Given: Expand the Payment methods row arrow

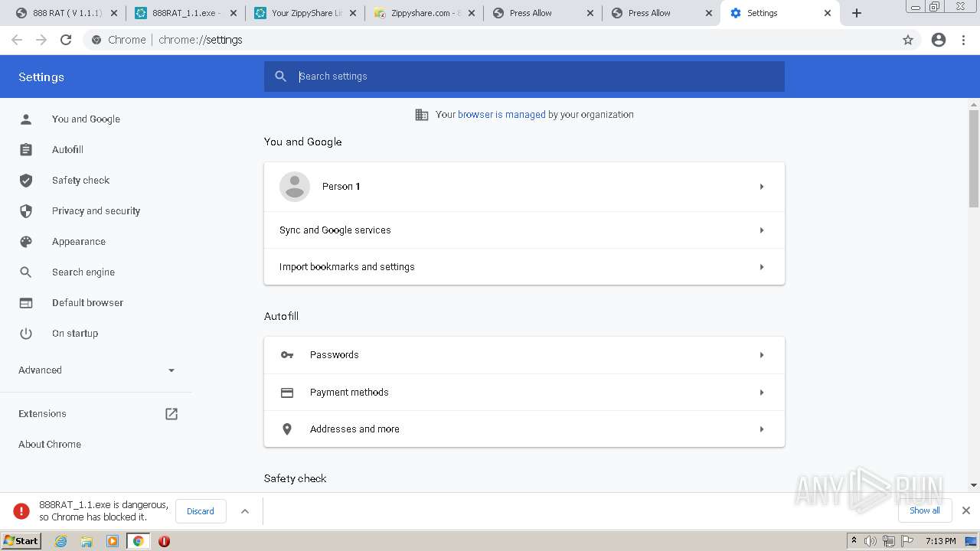Looking at the screenshot, I should [x=762, y=393].
